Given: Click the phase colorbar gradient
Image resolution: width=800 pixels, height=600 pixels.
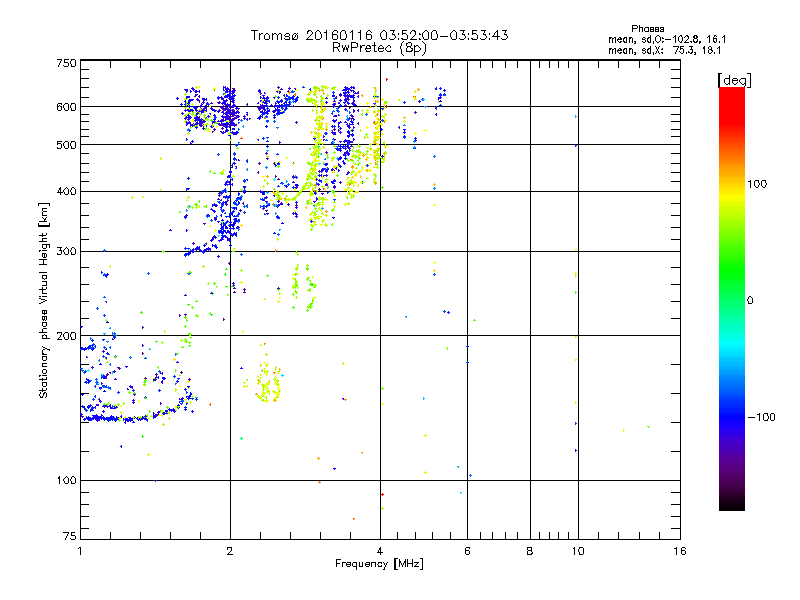Looking at the screenshot, I should pos(732,298).
